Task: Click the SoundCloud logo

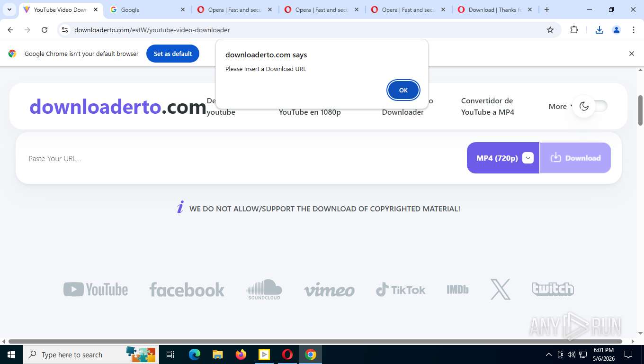Action: 264,289
